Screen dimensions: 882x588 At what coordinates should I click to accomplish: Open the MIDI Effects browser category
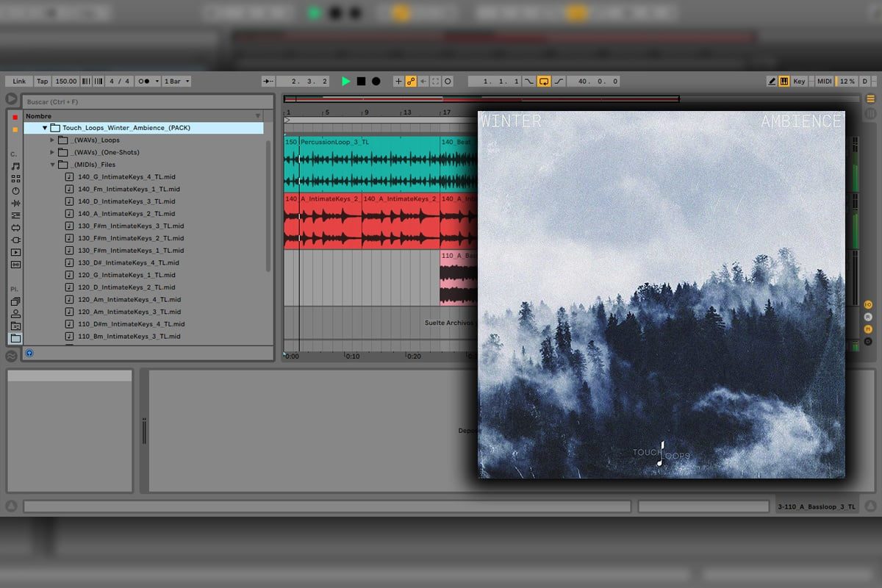(x=15, y=215)
